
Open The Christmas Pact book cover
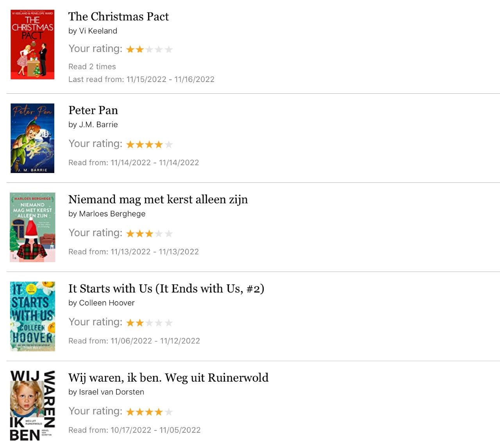click(32, 45)
